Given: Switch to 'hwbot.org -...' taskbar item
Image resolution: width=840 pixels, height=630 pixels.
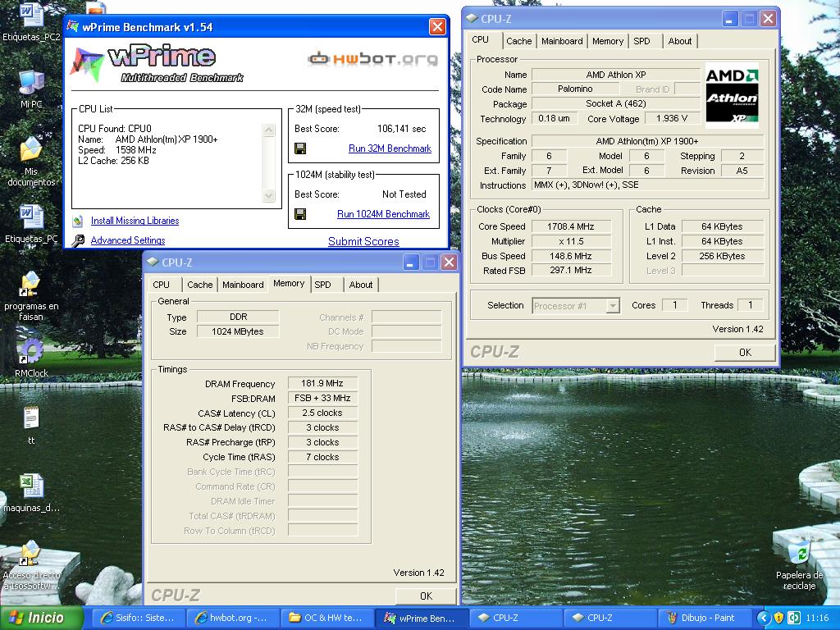Looking at the screenshot, I should click(x=233, y=618).
